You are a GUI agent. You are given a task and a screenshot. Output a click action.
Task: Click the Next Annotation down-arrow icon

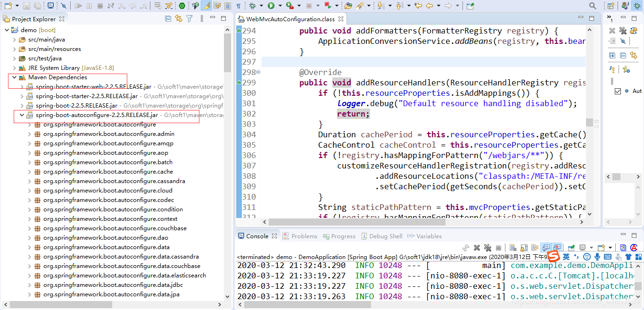tap(380, 6)
